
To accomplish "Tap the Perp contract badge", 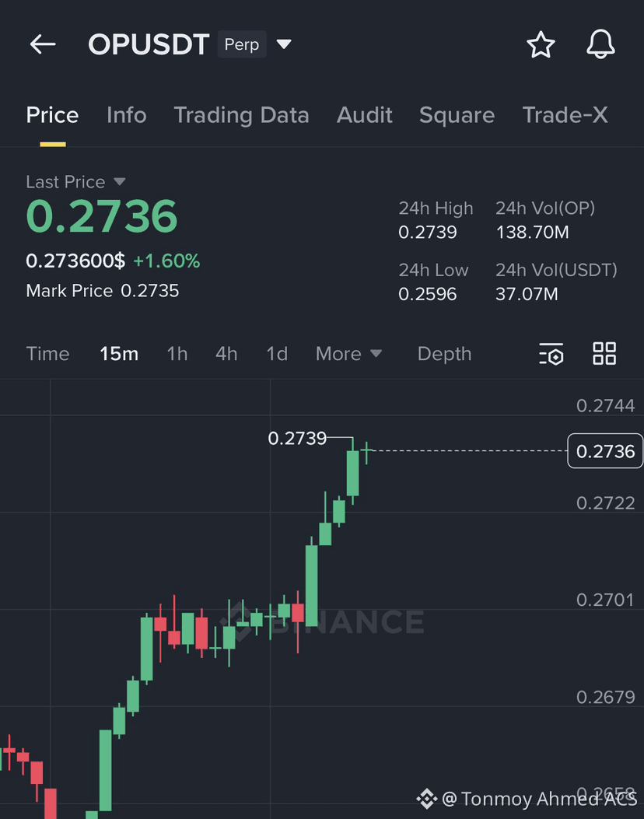I will tap(242, 44).
